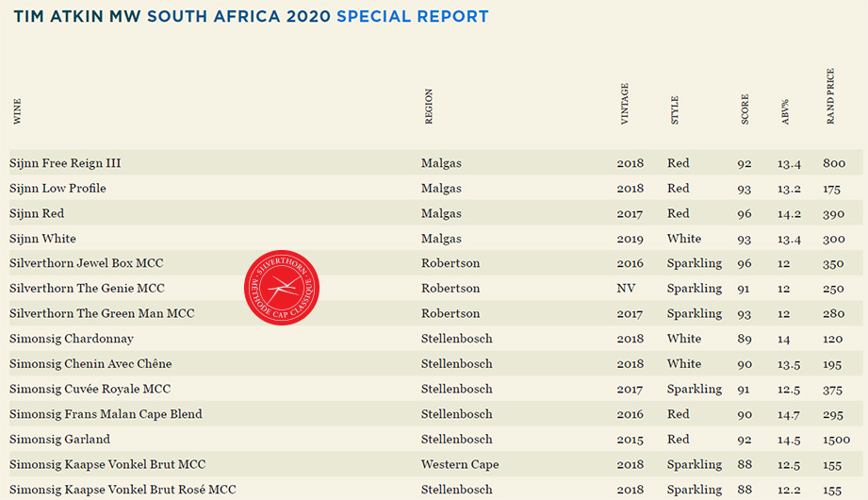This screenshot has height=500, width=868.
Task: Click score 89 in Simonsig Chardonnay row
Action: (744, 340)
